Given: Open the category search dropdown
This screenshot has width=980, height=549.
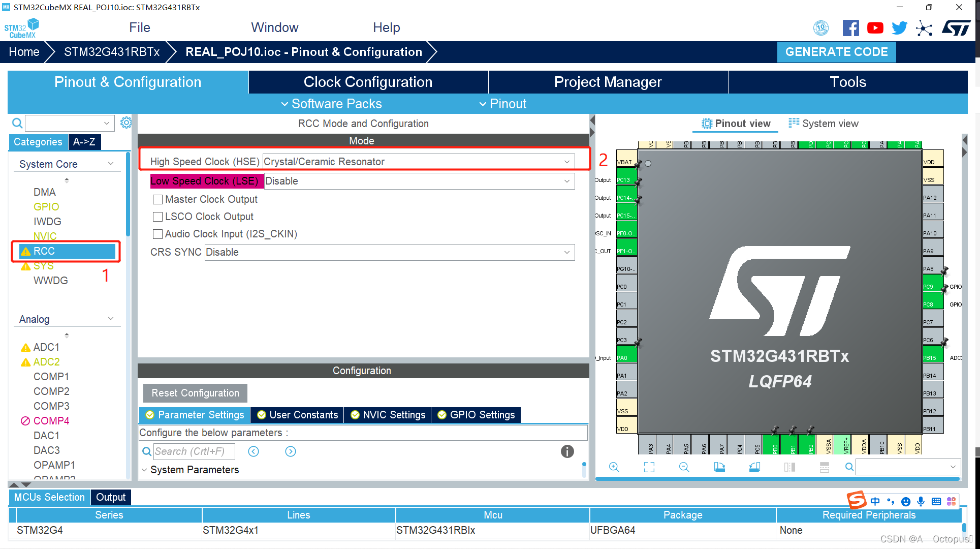Looking at the screenshot, I should tap(106, 123).
